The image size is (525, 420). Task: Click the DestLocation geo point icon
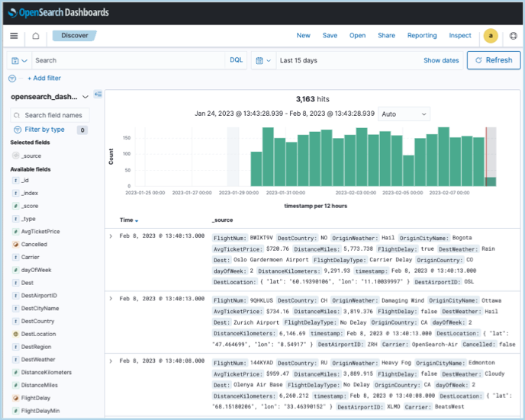click(x=15, y=334)
